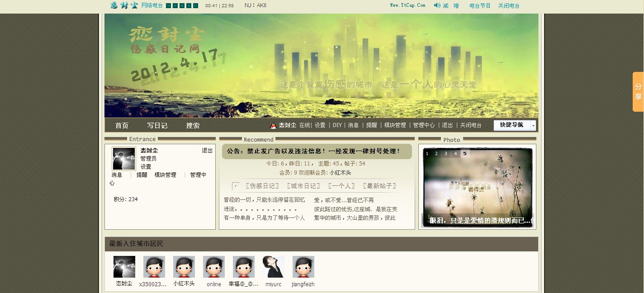This screenshot has height=293, width=644.
Task: Open 设置 settings in the navbar
Action: 320,125
